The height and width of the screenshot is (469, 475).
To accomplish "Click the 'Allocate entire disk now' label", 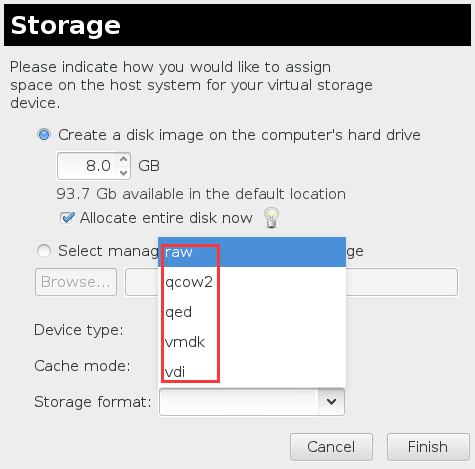I will coord(166,218).
